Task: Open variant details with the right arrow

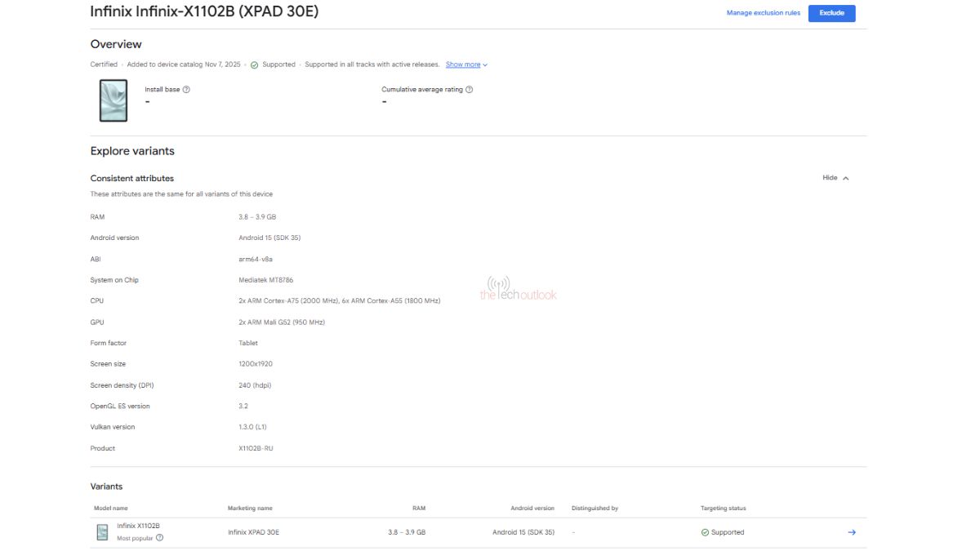Action: [851, 532]
